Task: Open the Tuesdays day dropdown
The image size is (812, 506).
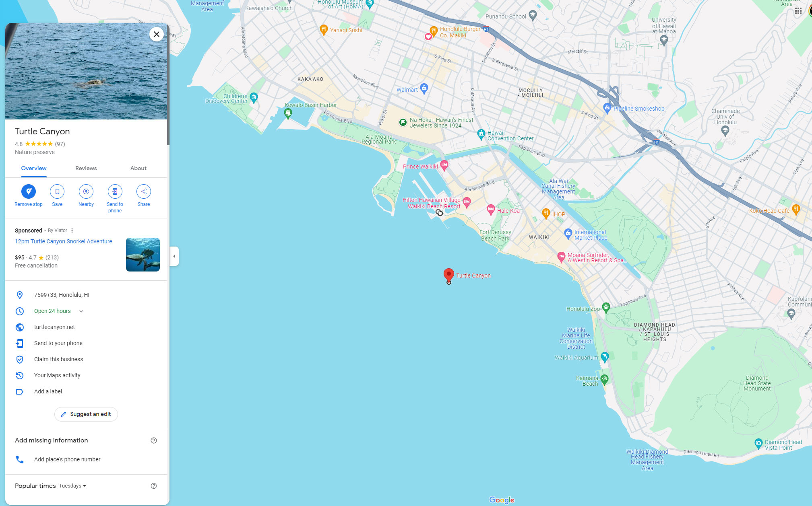Action: (x=73, y=486)
